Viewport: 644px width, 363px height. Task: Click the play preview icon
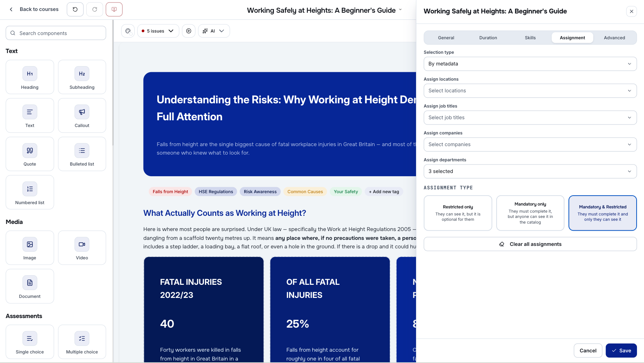tap(189, 31)
